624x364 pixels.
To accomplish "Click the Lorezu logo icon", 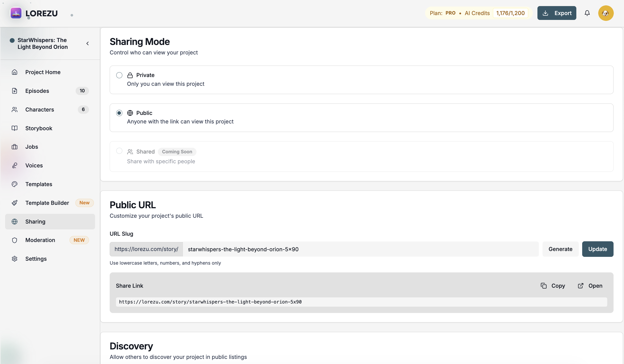I will 16,13.
